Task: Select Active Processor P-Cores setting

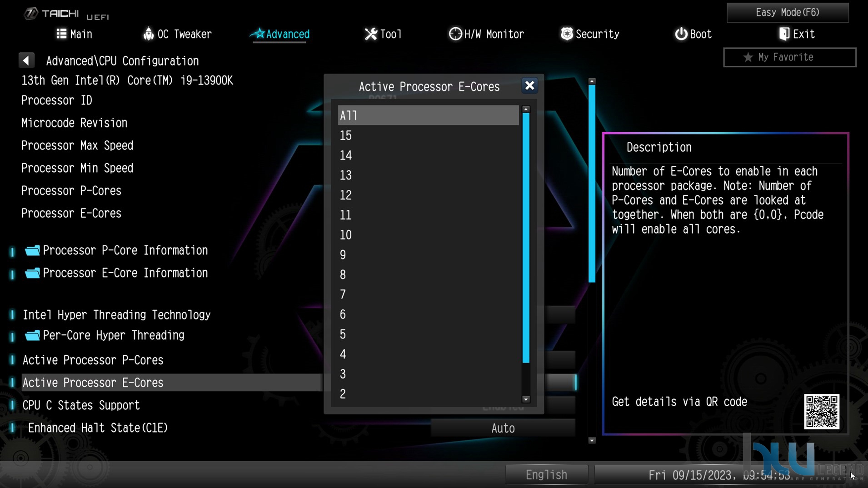Action: (x=93, y=360)
